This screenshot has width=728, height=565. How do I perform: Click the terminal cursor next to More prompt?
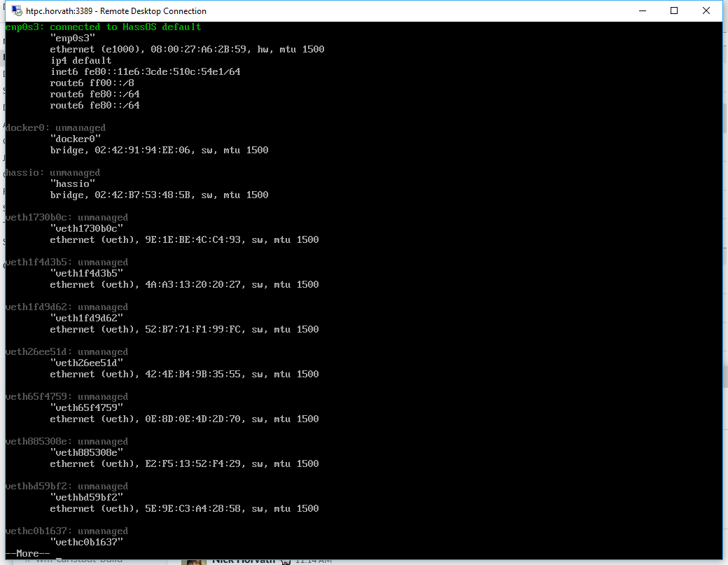[59, 557]
